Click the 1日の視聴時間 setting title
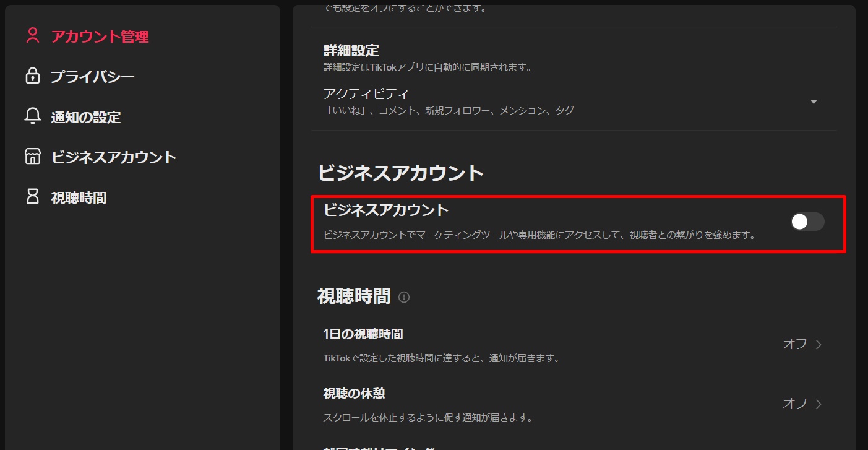 pyautogui.click(x=363, y=334)
